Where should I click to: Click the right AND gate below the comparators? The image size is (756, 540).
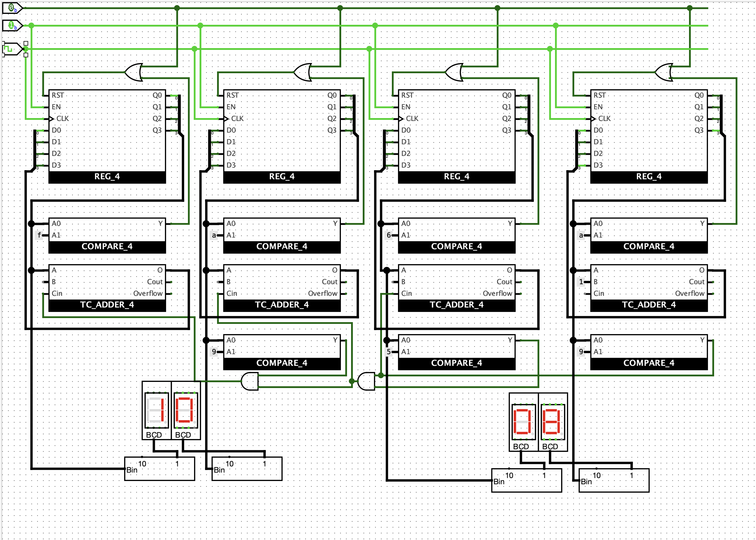click(366, 381)
